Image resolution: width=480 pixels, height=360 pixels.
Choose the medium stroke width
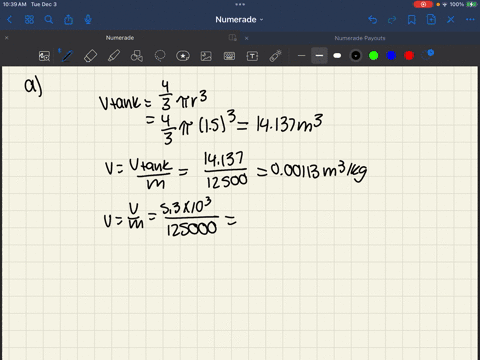(x=319, y=56)
